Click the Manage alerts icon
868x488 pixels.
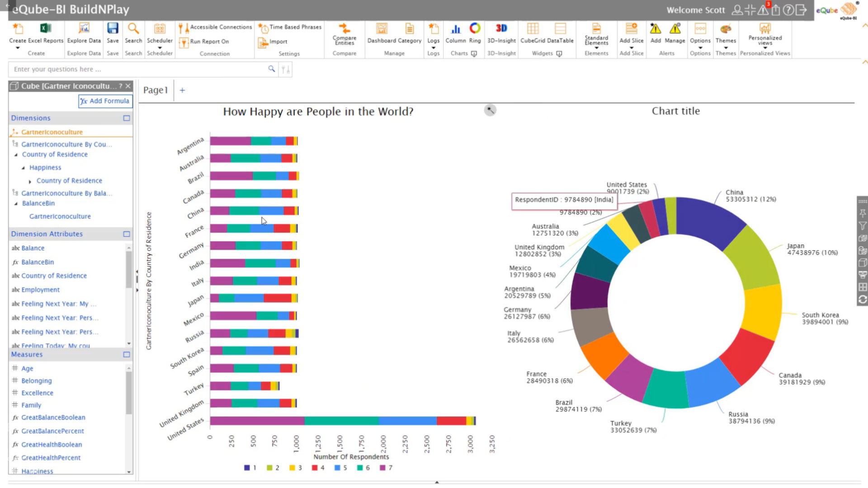pos(675,29)
